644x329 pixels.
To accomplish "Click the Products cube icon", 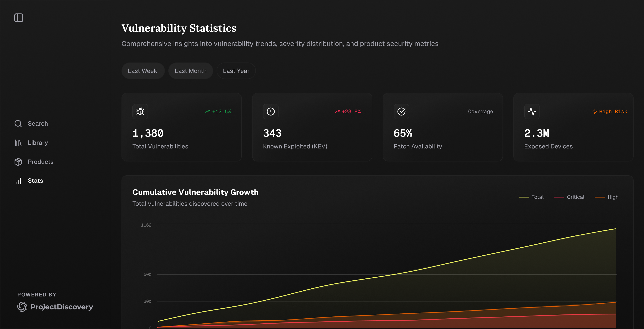I will pyautogui.click(x=18, y=162).
